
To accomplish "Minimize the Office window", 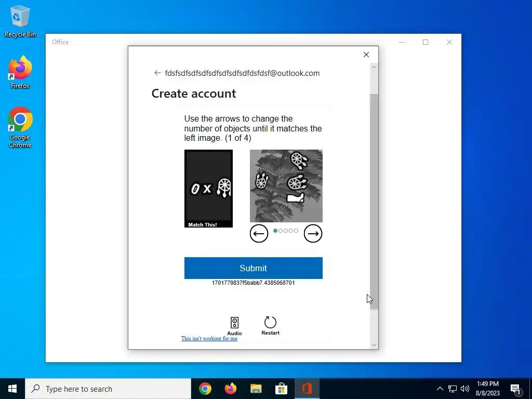I will point(402,42).
